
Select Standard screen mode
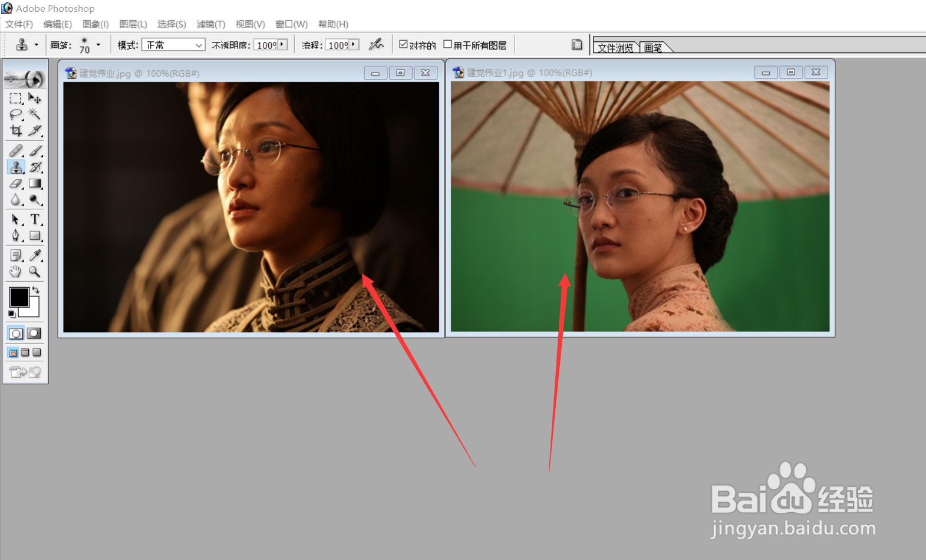(13, 353)
